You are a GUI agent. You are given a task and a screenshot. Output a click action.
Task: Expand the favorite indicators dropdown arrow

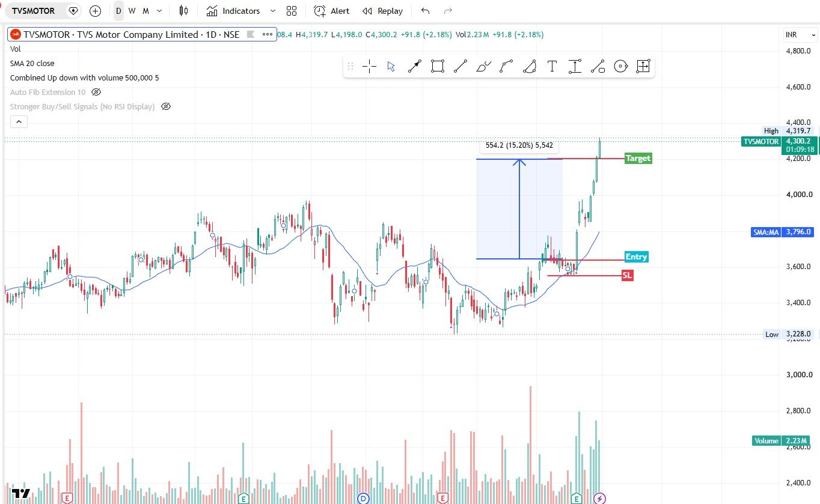pos(273,11)
